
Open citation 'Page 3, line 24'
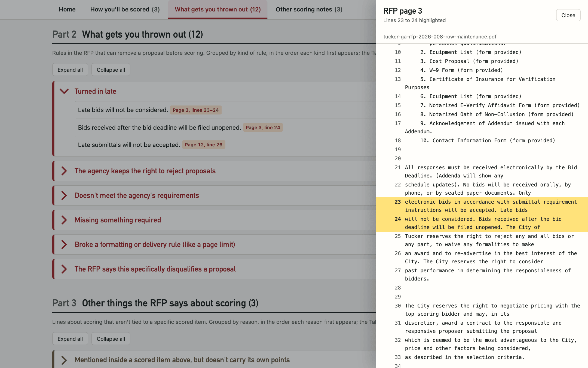click(263, 128)
